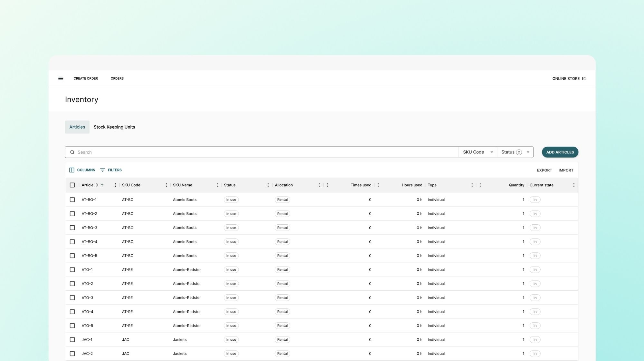Check the ATO-5 row checkbox

click(72, 326)
